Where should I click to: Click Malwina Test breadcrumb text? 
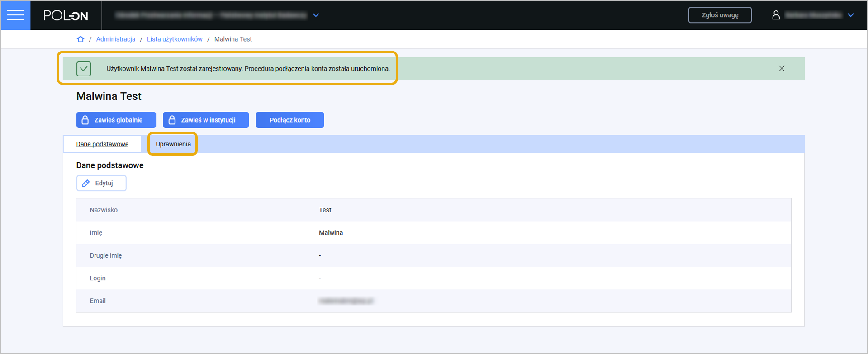(x=233, y=39)
